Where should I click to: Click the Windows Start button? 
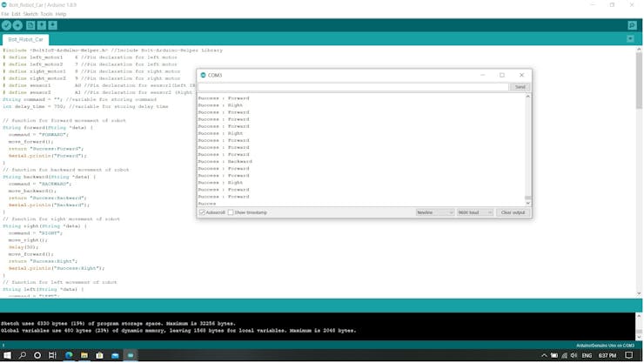coord(7,355)
